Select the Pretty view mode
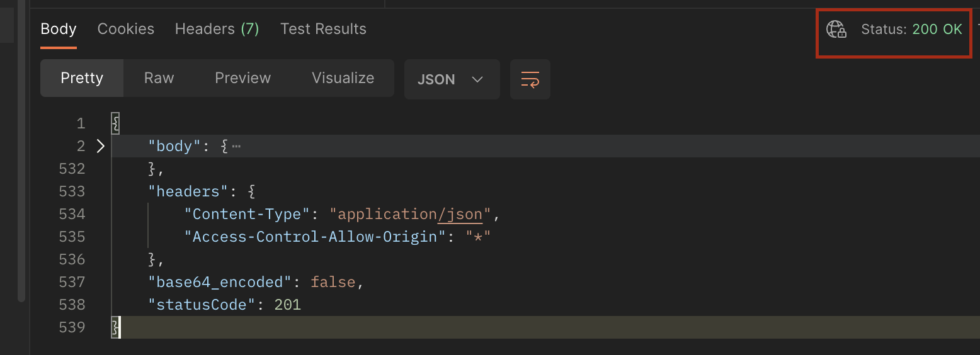 click(82, 78)
